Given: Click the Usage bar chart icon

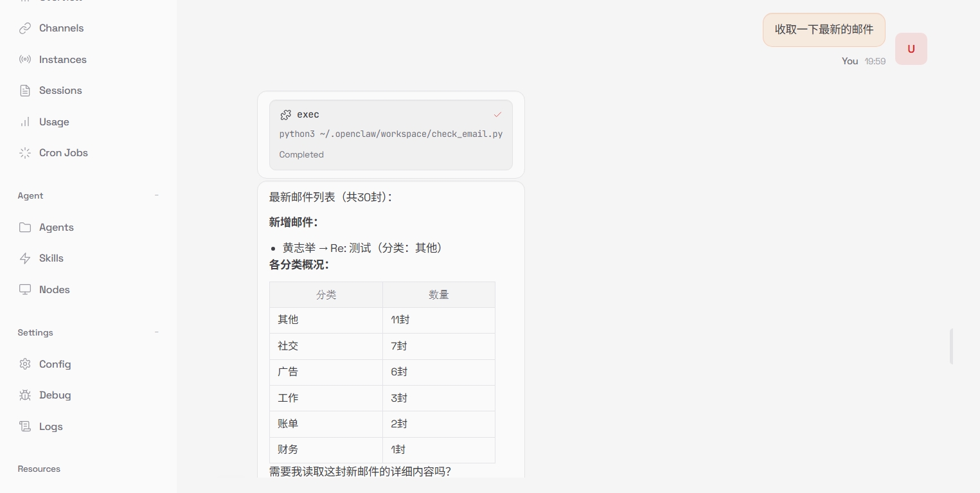Looking at the screenshot, I should 25,122.
